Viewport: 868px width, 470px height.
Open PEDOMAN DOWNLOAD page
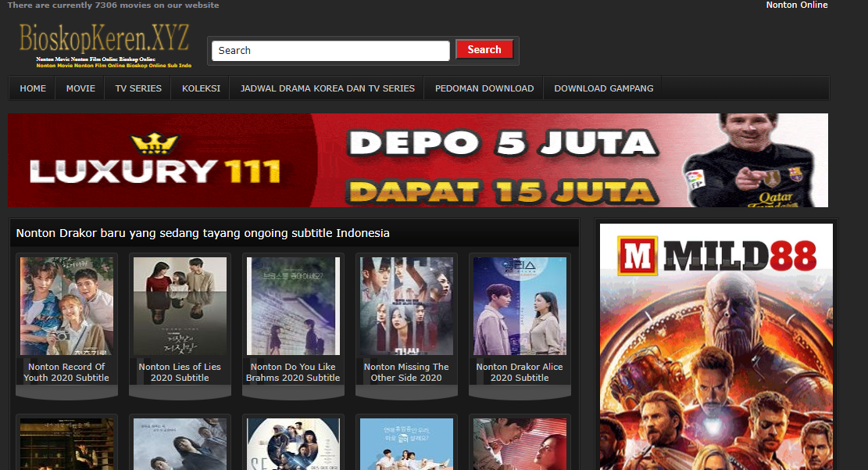(484, 88)
